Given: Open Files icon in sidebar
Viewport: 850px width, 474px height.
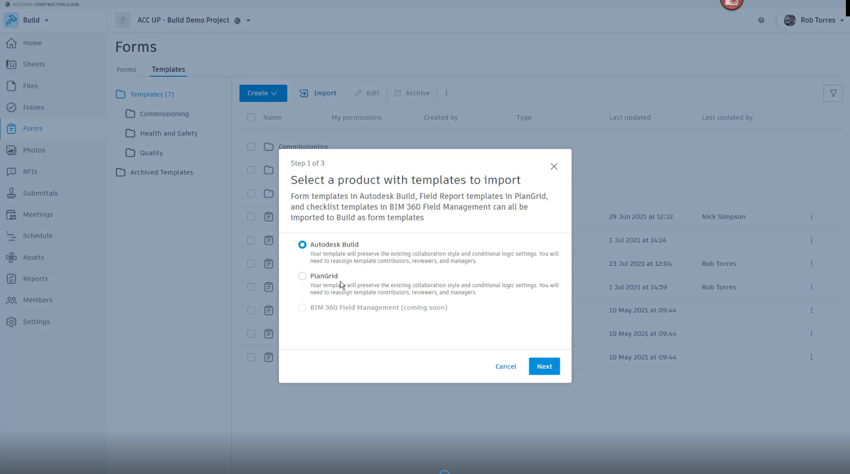Looking at the screenshot, I should 11,86.
